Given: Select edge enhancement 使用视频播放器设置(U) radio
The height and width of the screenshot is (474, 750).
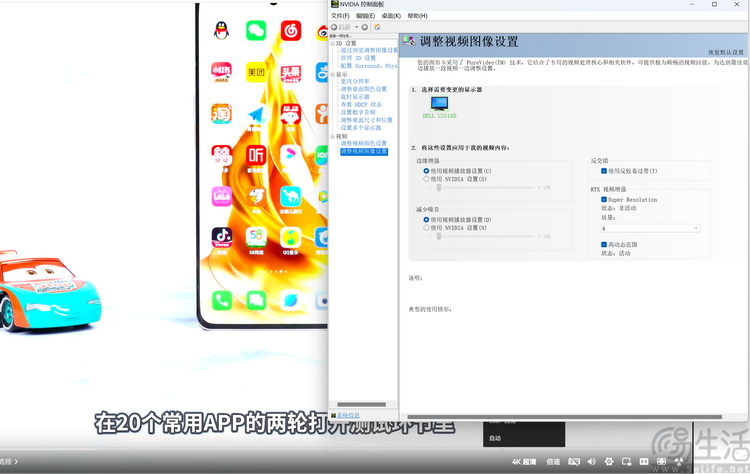Looking at the screenshot, I should [x=426, y=171].
